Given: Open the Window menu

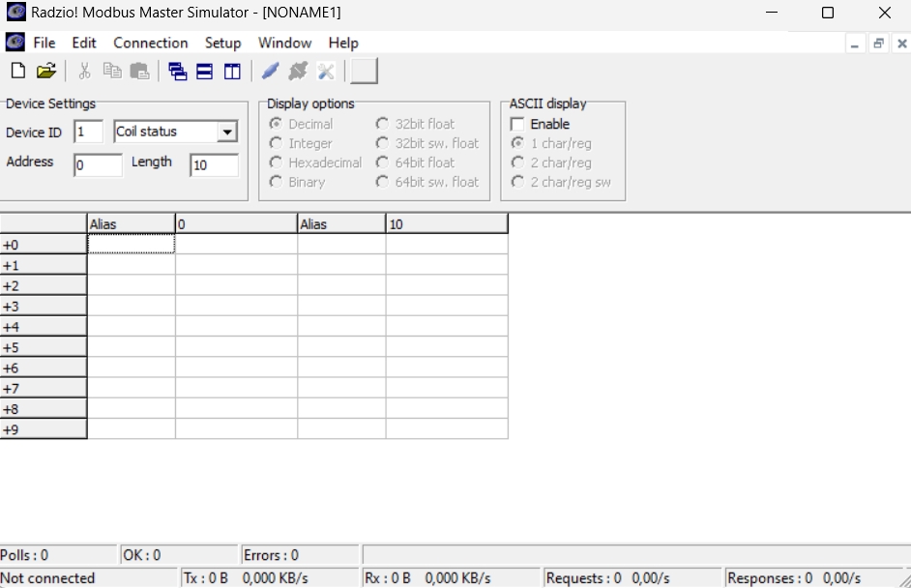Looking at the screenshot, I should coord(284,43).
